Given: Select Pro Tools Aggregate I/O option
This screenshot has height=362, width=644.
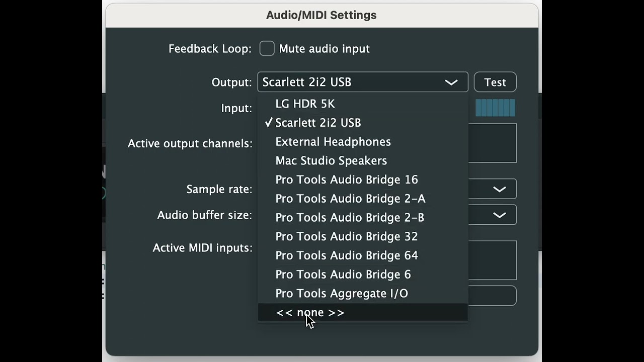Looking at the screenshot, I should pyautogui.click(x=342, y=294).
